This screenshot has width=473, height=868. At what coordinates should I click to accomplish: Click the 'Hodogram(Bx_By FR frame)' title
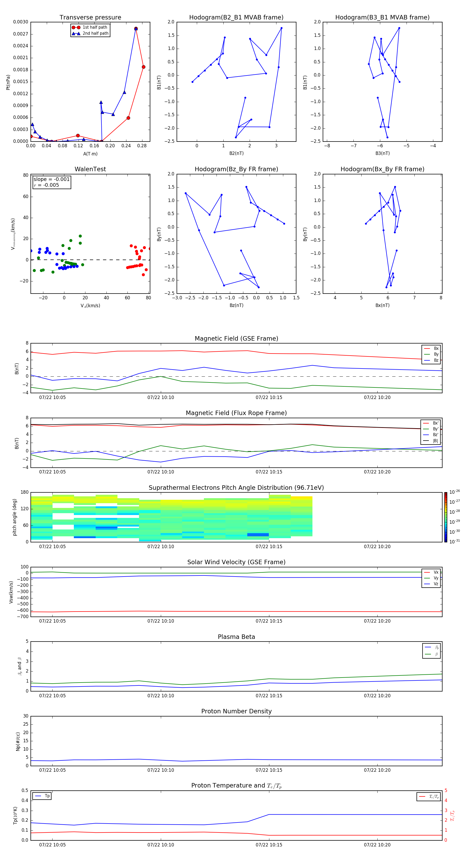[x=382, y=169]
